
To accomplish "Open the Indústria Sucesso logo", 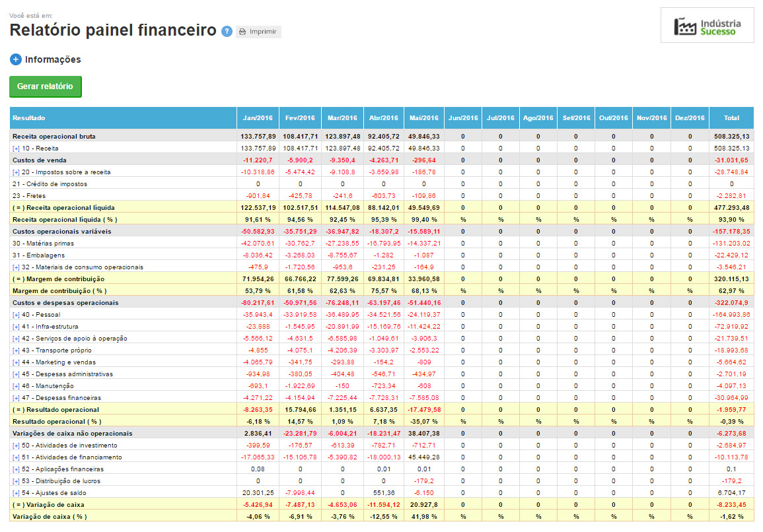I will (x=707, y=25).
